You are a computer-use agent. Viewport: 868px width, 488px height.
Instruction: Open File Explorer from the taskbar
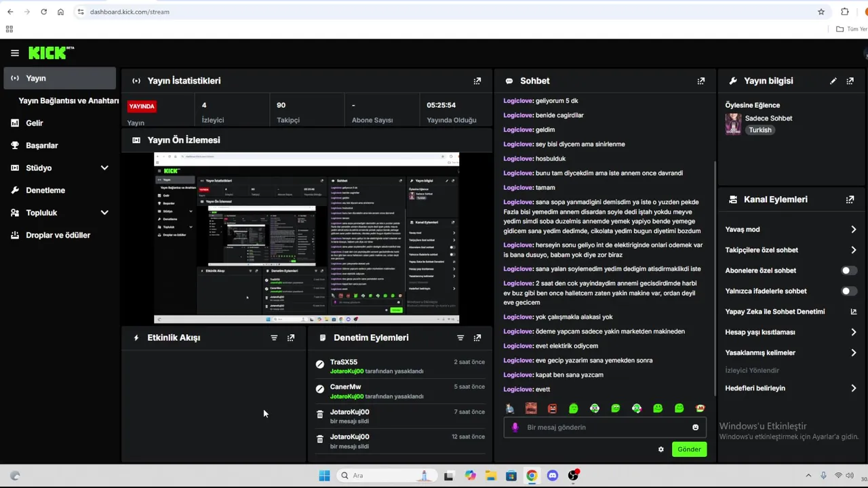point(490,476)
